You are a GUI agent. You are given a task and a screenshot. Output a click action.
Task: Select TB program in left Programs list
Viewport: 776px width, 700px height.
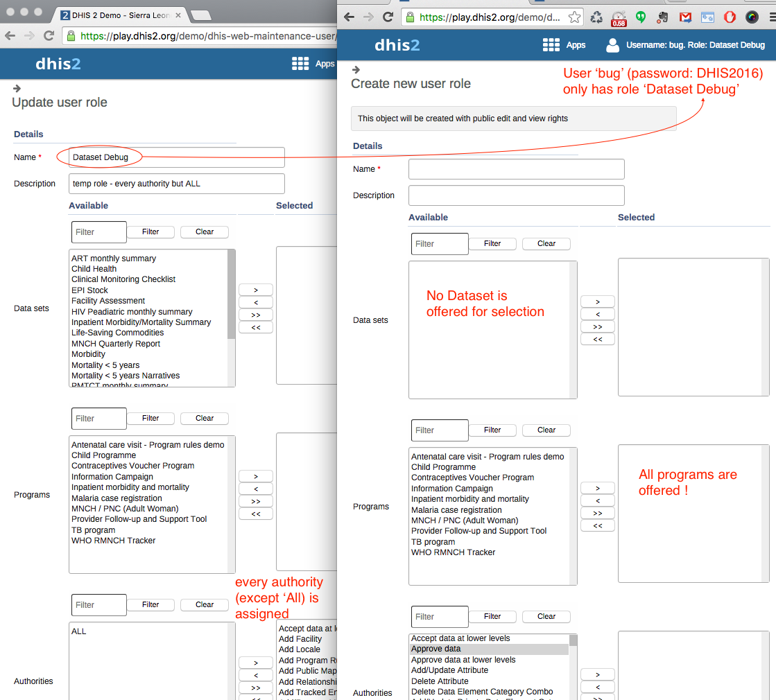pyautogui.click(x=93, y=530)
